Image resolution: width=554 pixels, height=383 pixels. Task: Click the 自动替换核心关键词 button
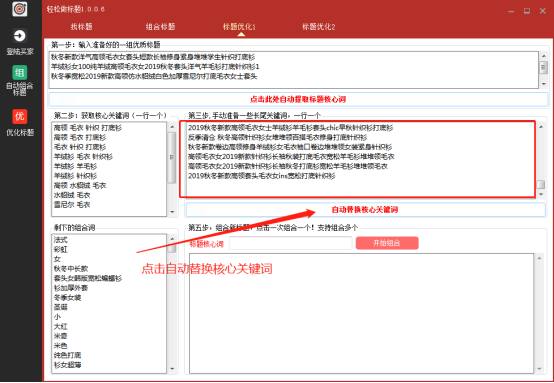[365, 210]
